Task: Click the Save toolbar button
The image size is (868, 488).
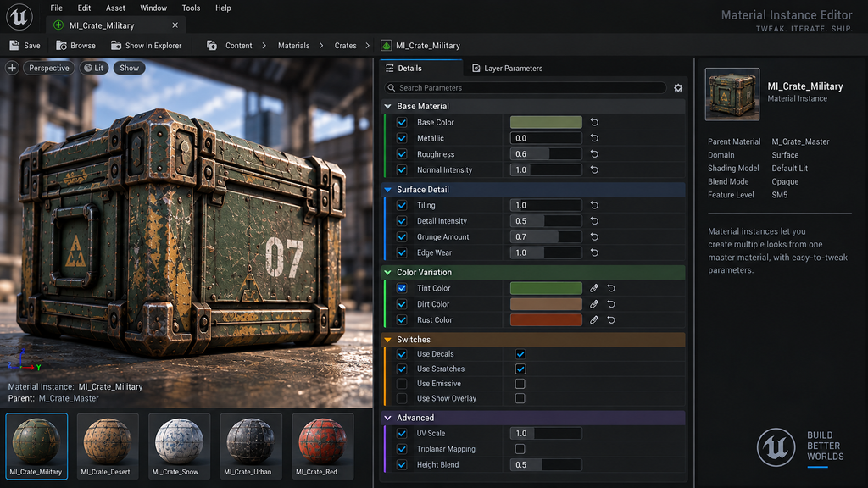Action: click(x=25, y=46)
